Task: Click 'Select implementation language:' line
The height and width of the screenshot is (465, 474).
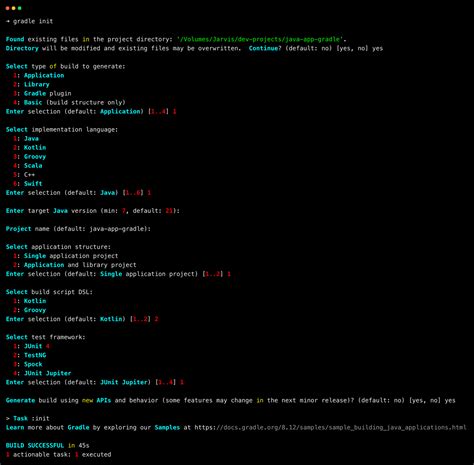Action: pyautogui.click(x=62, y=130)
